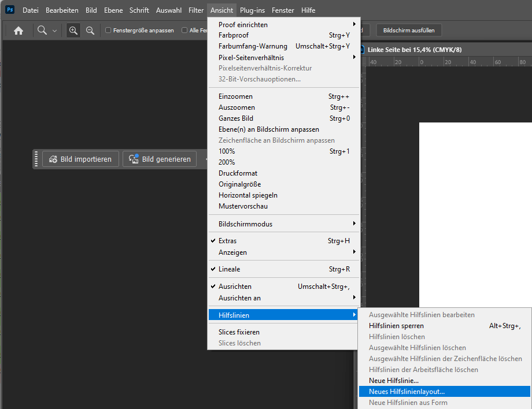Open the zoom tool preset dropdown arrow
The width and height of the screenshot is (532, 409).
(x=55, y=31)
